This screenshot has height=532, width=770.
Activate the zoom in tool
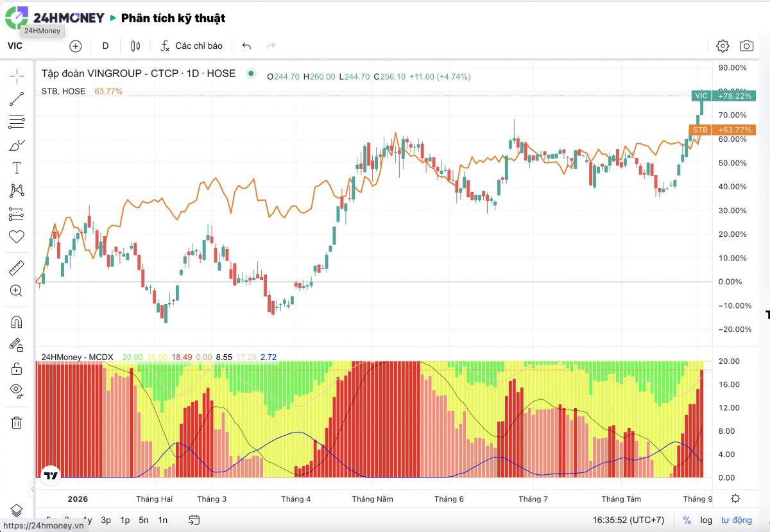click(x=17, y=291)
